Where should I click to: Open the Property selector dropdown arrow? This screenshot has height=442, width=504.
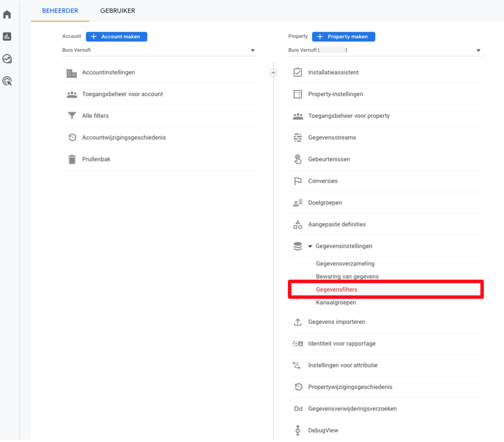479,50
